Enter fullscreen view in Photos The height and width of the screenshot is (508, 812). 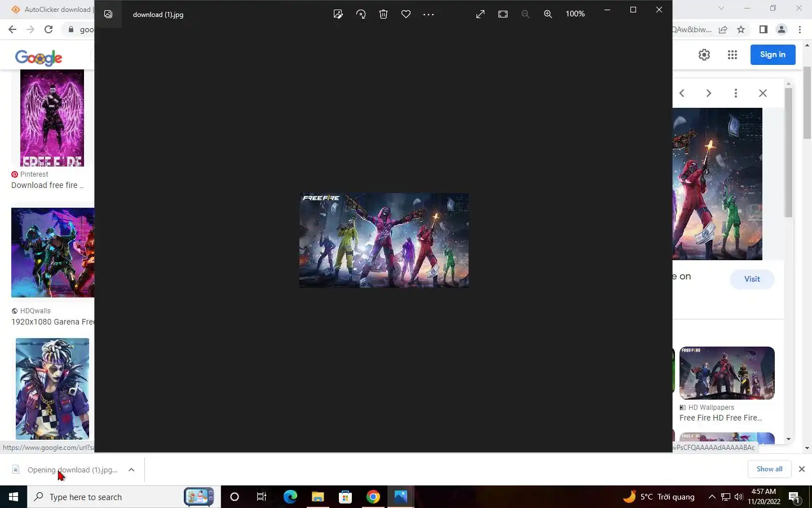(480, 14)
